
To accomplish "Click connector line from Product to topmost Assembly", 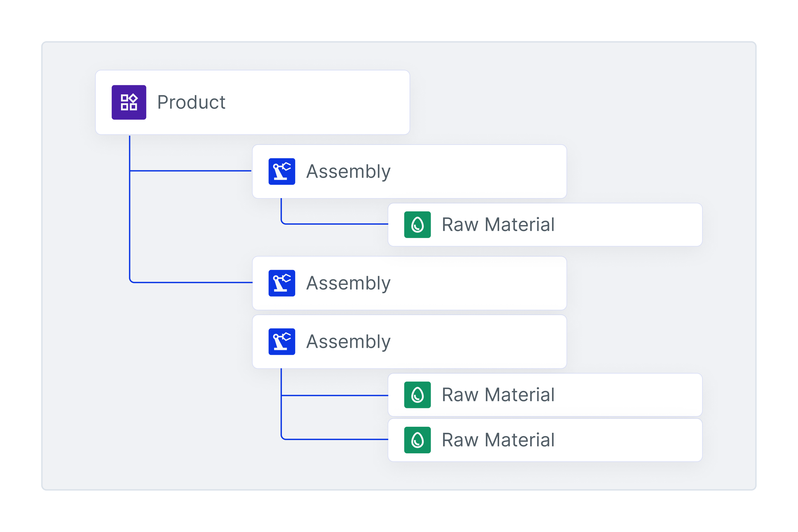I will (190, 171).
